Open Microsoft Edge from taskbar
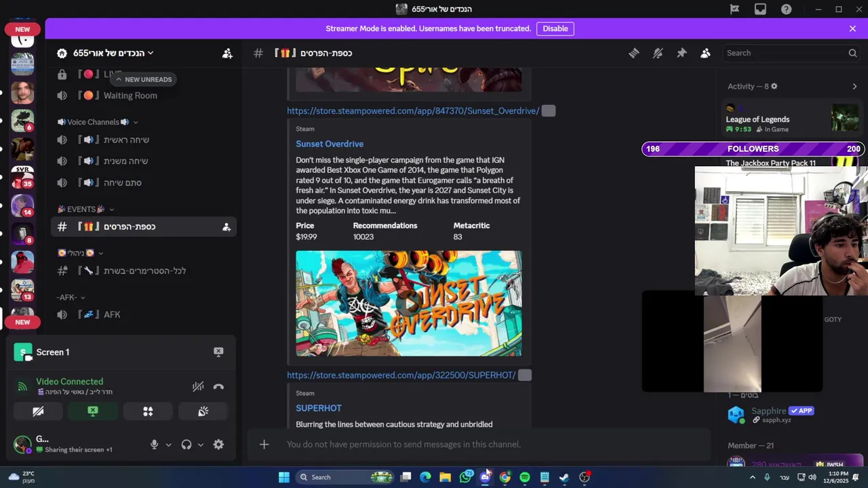 coord(425,477)
